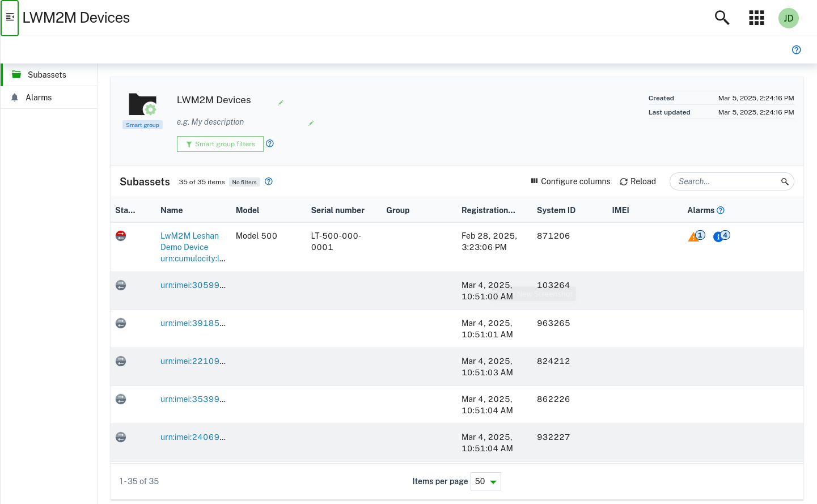Viewport: 817px width, 504px height.
Task: Open the global search magnifier icon
Action: pos(722,18)
